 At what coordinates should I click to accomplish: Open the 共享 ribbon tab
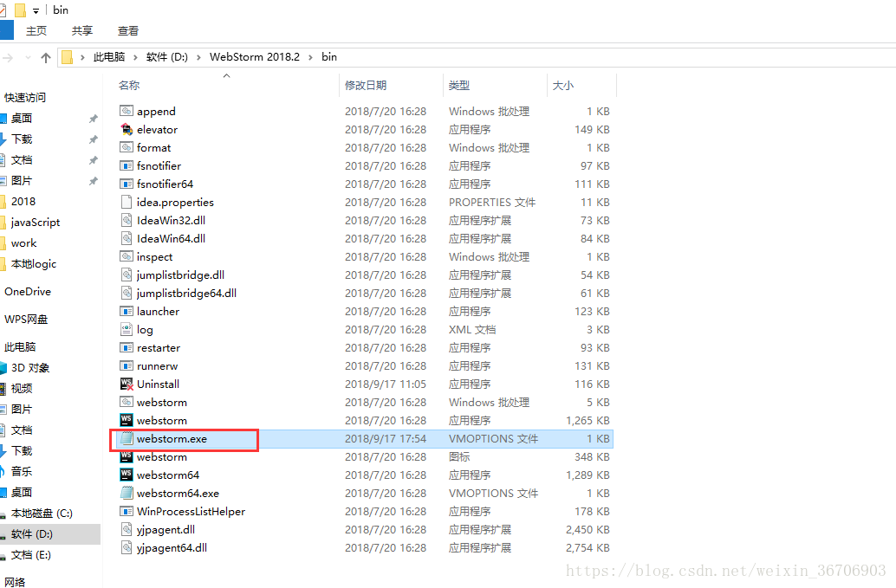82,31
